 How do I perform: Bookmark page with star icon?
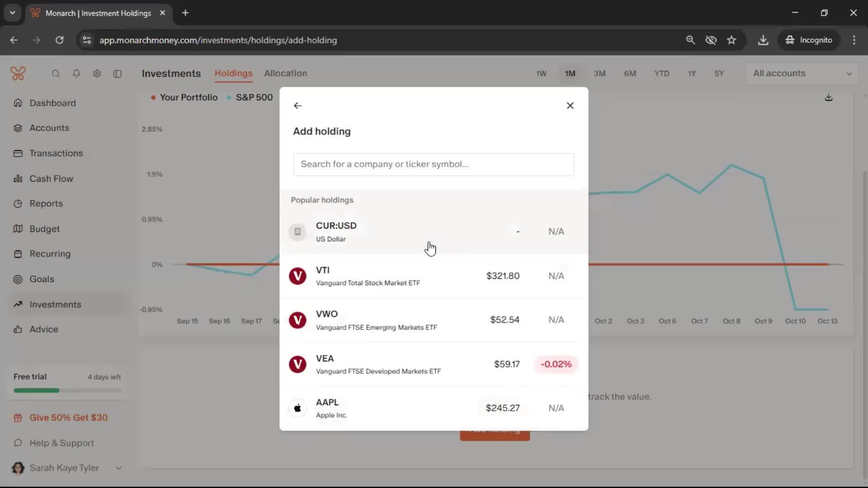tap(731, 40)
